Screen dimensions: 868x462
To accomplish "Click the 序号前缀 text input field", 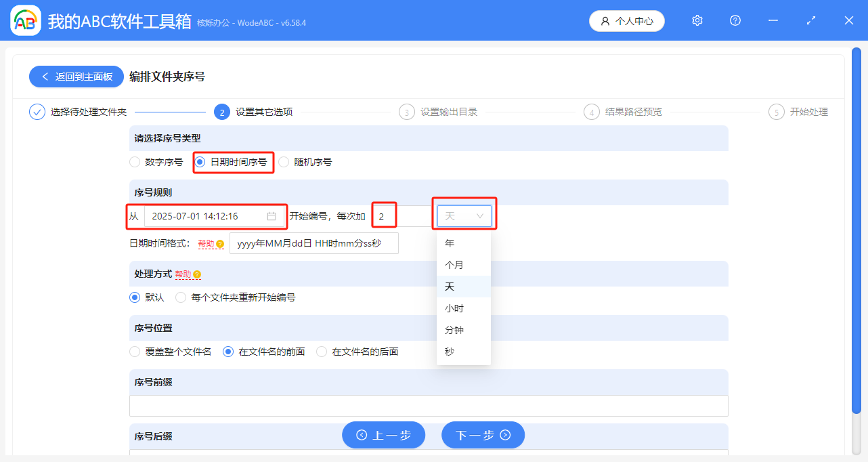I will click(429, 405).
